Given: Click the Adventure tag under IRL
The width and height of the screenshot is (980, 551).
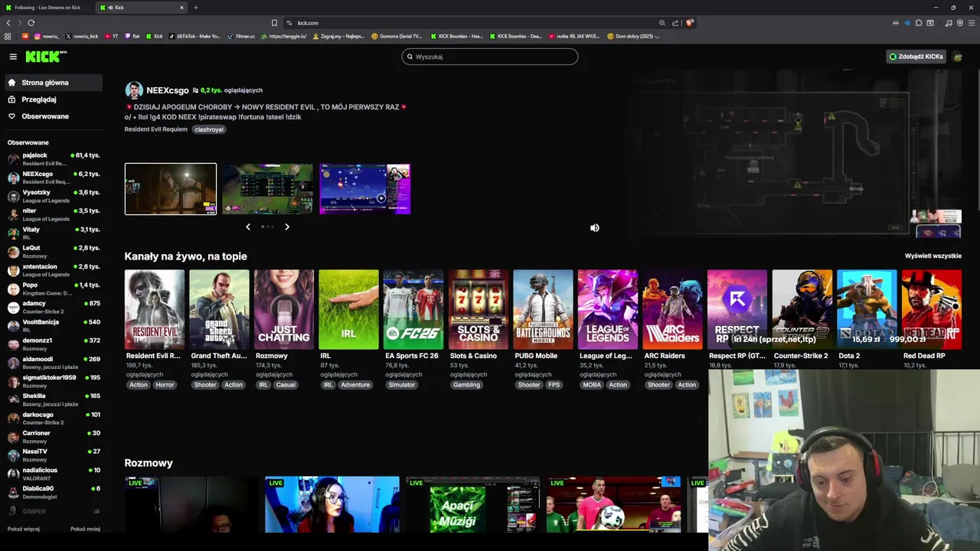Looking at the screenshot, I should click(355, 385).
